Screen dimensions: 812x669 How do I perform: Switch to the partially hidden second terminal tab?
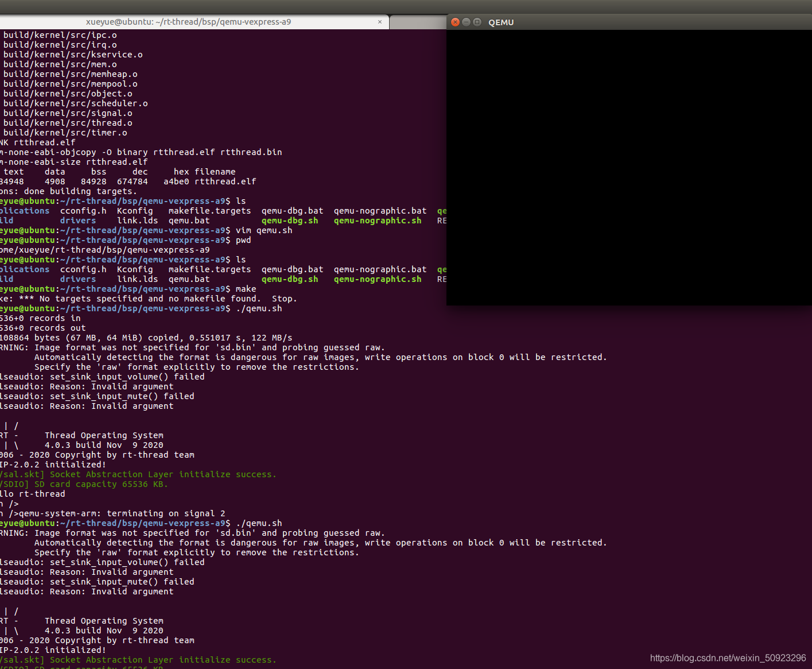418,21
